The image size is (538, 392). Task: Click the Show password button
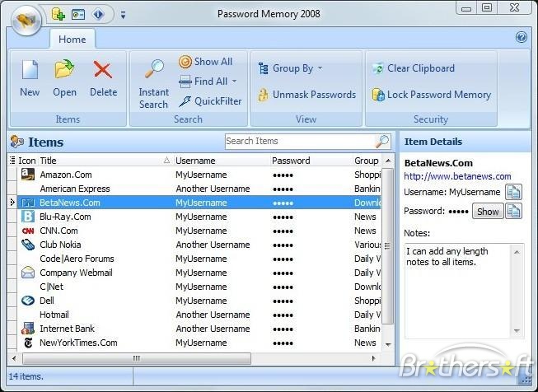488,212
